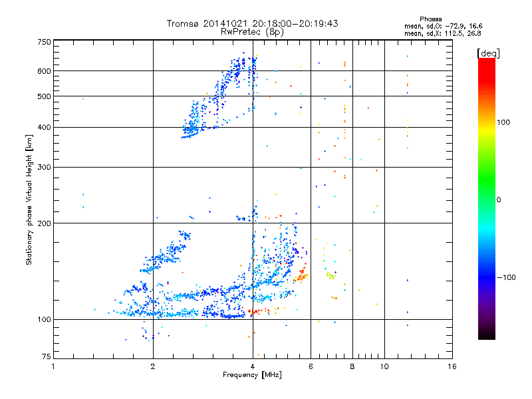Click the colorbar '100' tick label
Screen dimensions: 532x399
click(503, 122)
